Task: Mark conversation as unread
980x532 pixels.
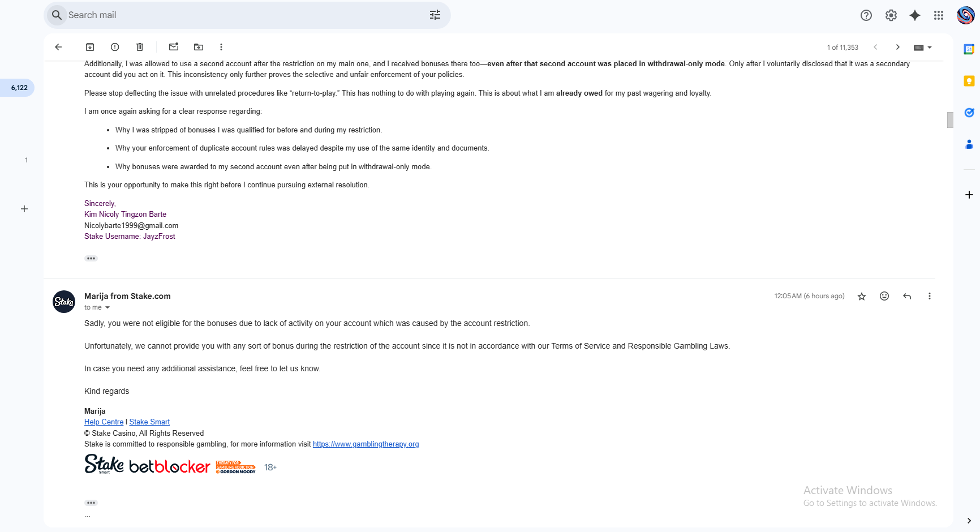Action: (174, 47)
